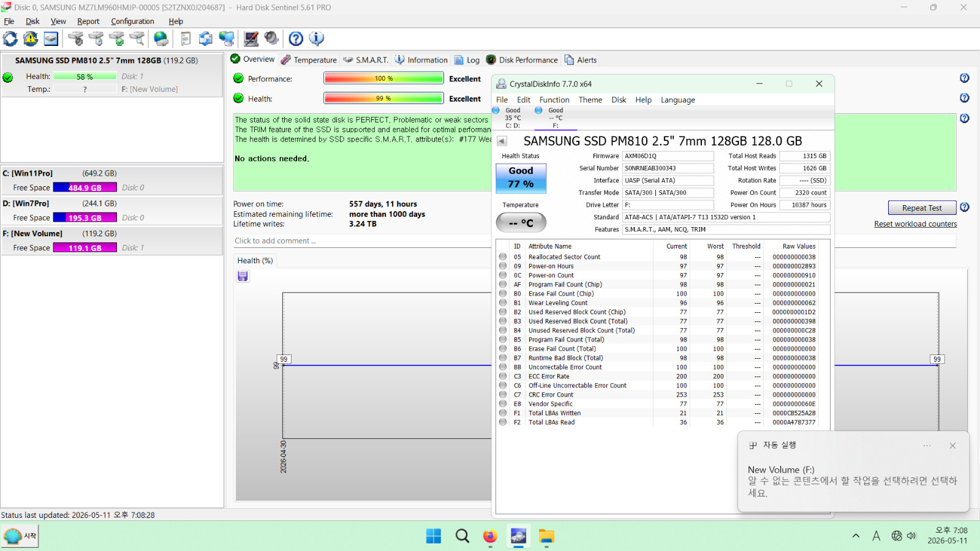Click the speaker toolbar icon
The height and width of the screenshot is (551, 980).
[x=271, y=39]
